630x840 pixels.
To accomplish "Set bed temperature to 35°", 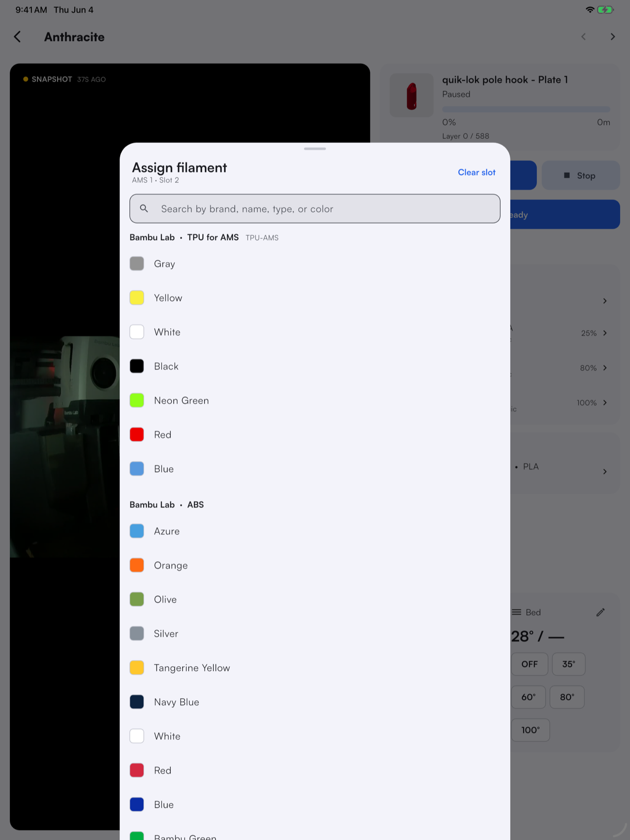I will click(x=568, y=664).
